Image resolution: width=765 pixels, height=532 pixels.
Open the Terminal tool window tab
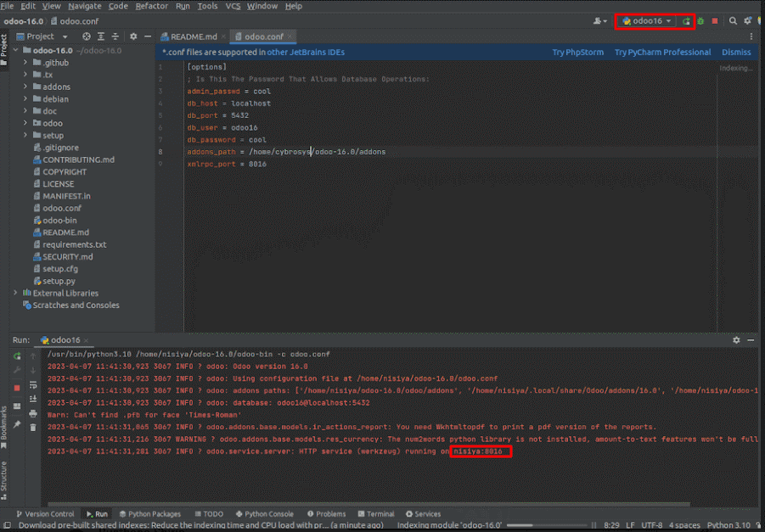[x=376, y=514]
